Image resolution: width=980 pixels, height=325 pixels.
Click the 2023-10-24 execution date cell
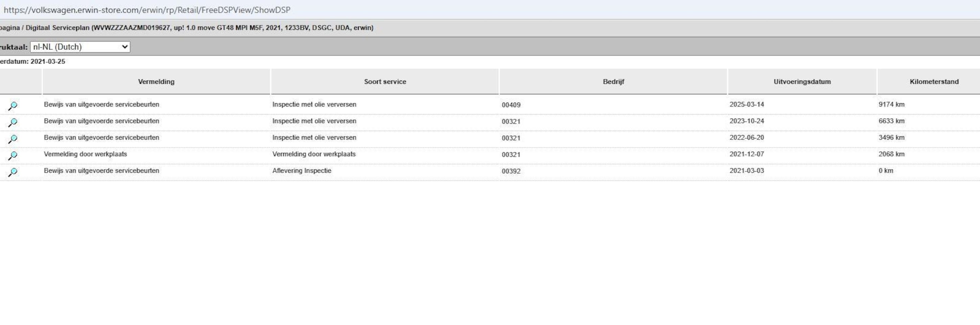coord(746,121)
